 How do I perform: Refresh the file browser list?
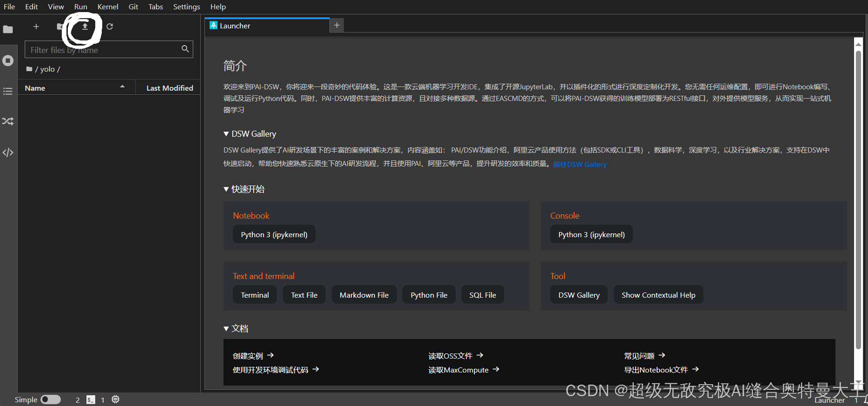pos(110,27)
